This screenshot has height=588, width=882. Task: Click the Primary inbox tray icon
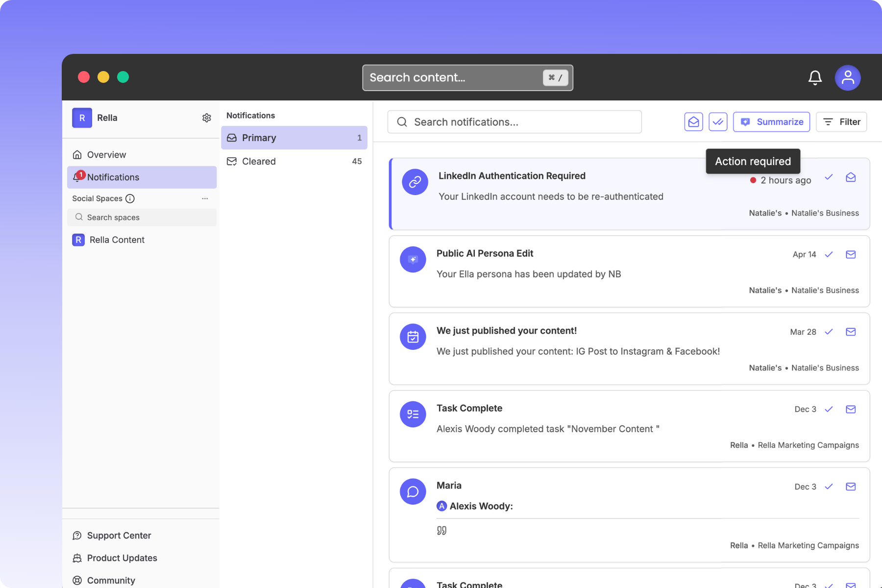click(232, 138)
